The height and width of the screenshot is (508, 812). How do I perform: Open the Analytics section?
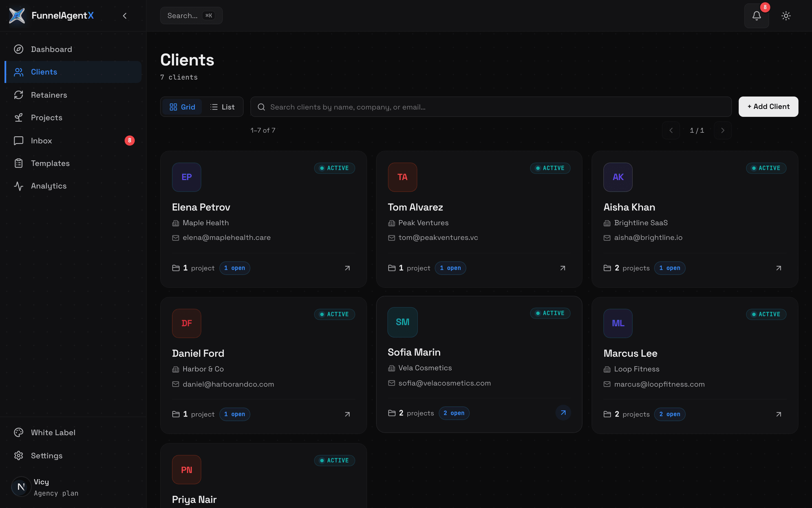point(73,186)
